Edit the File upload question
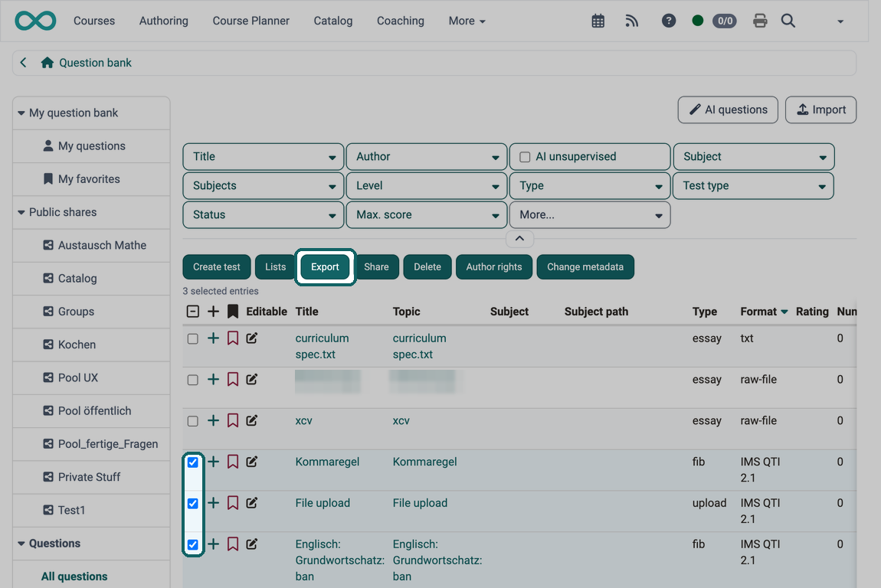881x588 pixels. coord(252,503)
